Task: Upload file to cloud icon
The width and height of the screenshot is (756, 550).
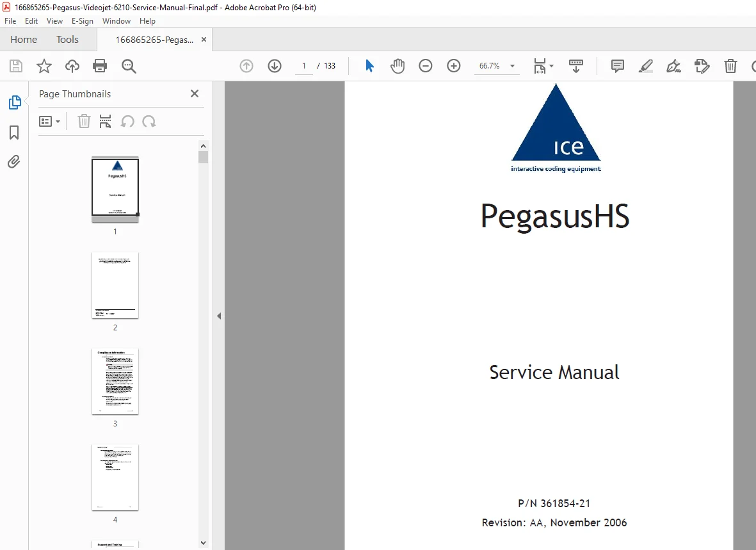Action: 72,66
